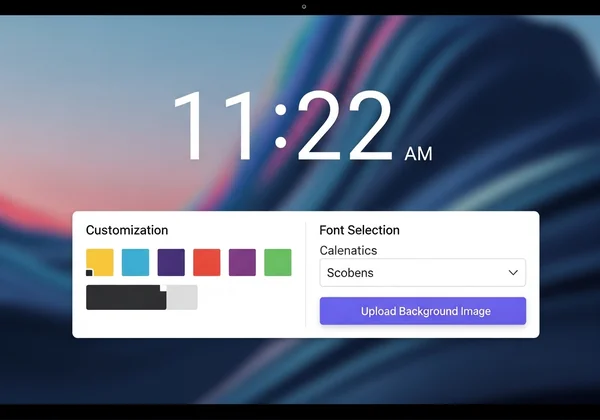Click the Customization heading
This screenshot has width=600, height=420.
coord(127,230)
